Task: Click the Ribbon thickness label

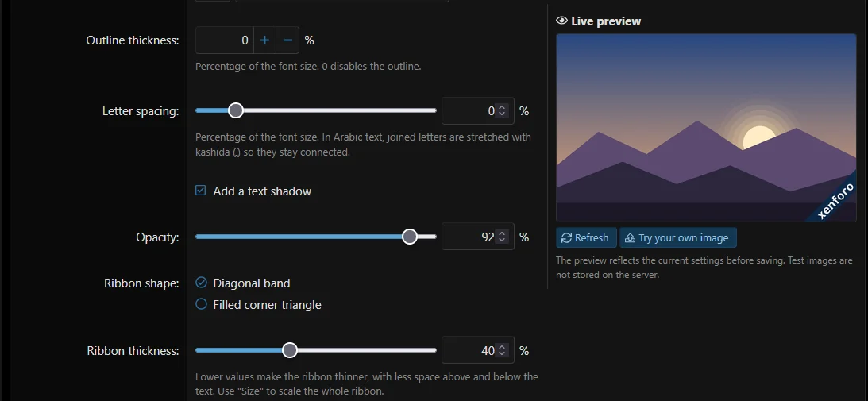Action: (x=133, y=351)
